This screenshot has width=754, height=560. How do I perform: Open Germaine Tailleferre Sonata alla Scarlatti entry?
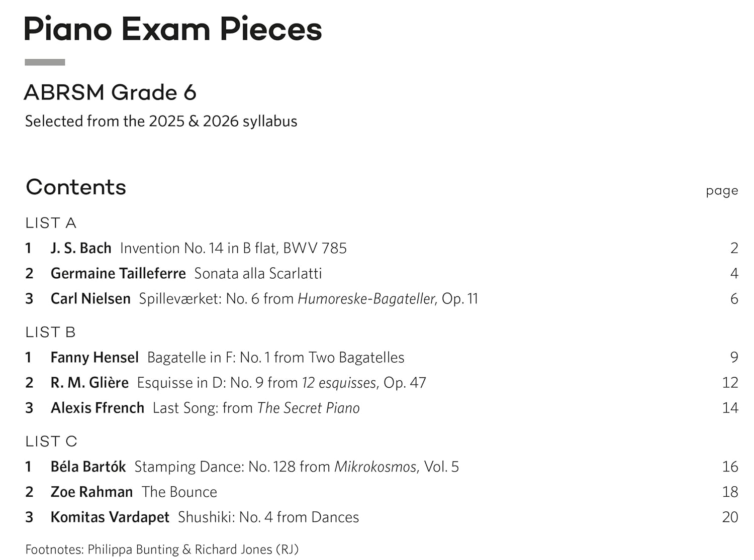point(382,273)
